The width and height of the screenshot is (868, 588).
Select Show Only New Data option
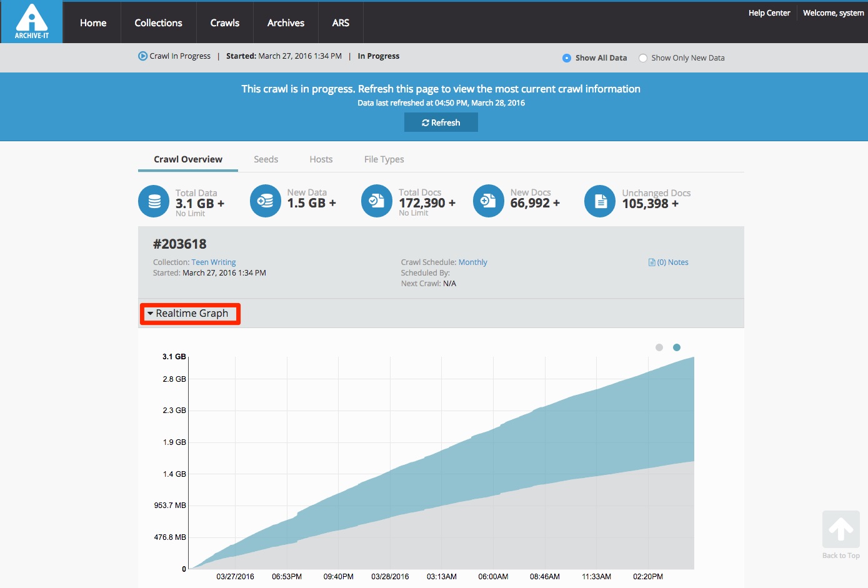(643, 58)
